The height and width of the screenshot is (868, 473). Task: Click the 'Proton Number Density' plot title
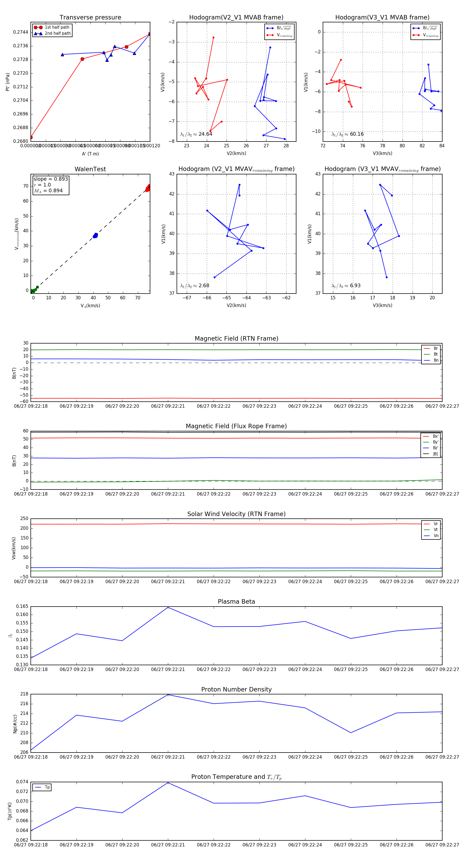(236, 689)
